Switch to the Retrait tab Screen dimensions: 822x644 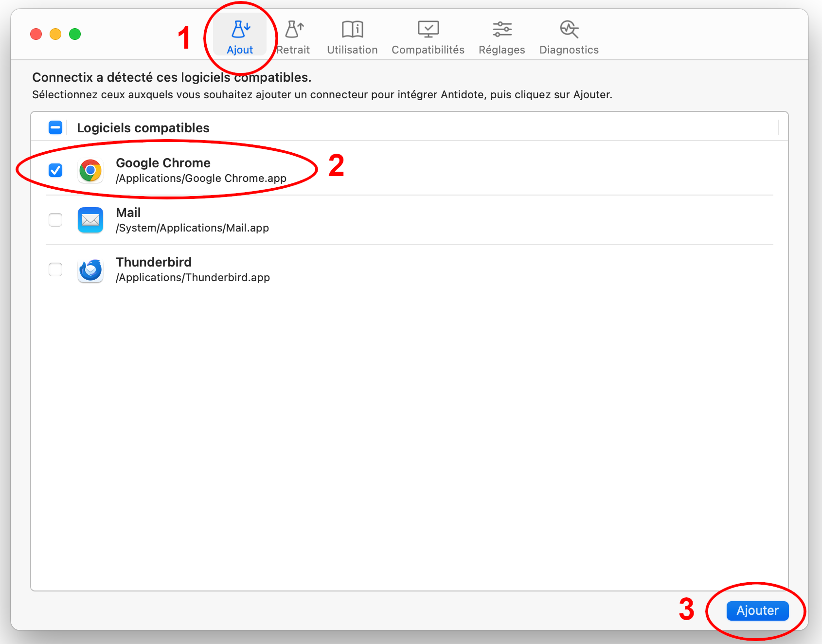[x=293, y=37]
